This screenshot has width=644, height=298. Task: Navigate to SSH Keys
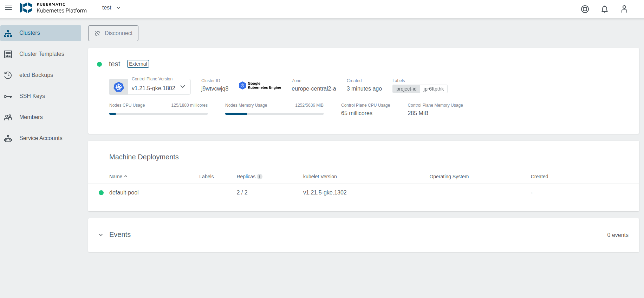pyautogui.click(x=32, y=96)
